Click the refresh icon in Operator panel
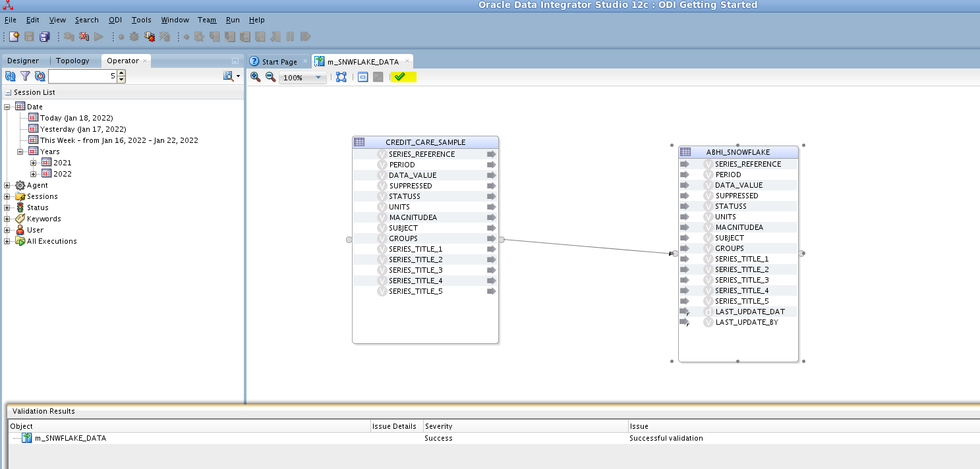Image resolution: width=980 pixels, height=469 pixels. (x=10, y=76)
